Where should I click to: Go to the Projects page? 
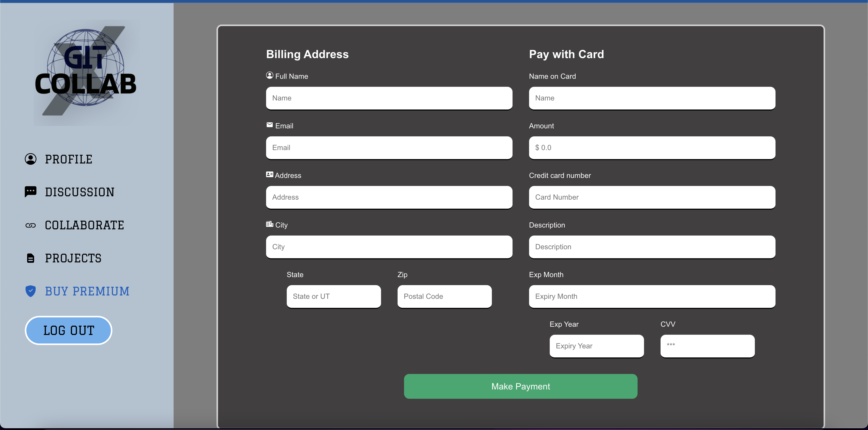[x=73, y=258]
